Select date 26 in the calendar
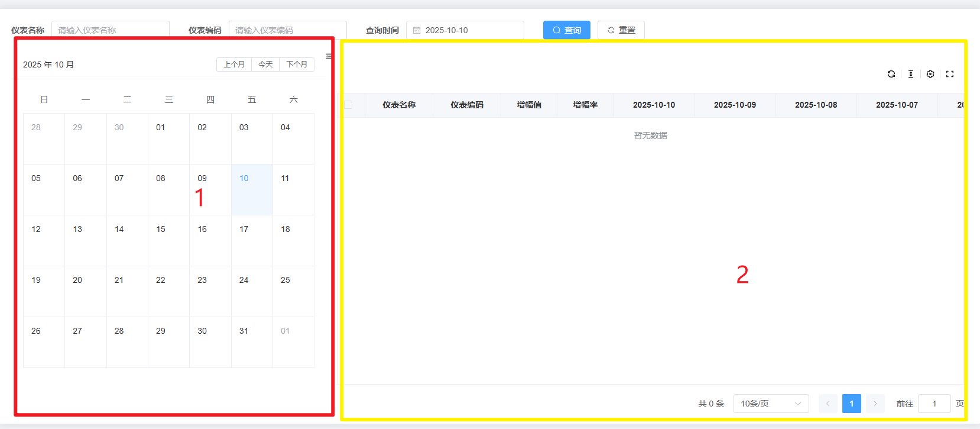This screenshot has width=980, height=429. pos(44,342)
